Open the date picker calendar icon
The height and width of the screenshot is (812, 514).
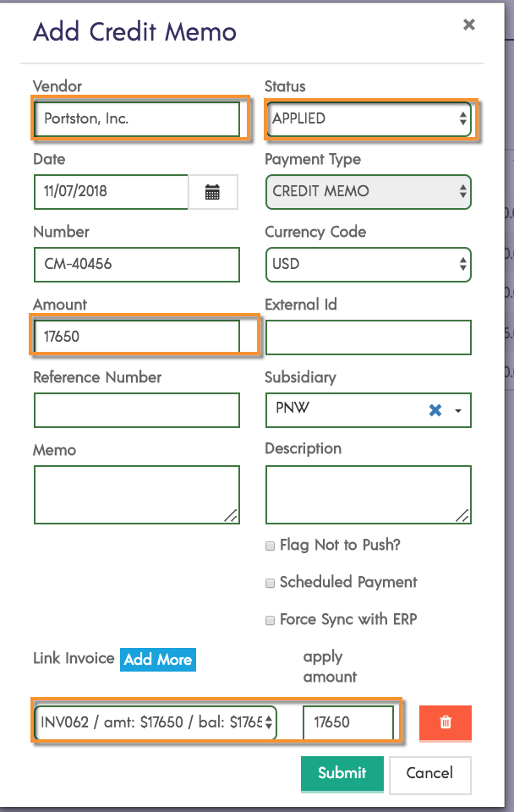pyautogui.click(x=212, y=192)
